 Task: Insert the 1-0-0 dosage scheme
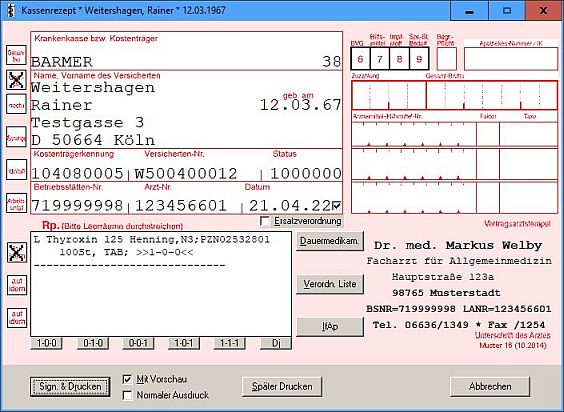(x=46, y=343)
